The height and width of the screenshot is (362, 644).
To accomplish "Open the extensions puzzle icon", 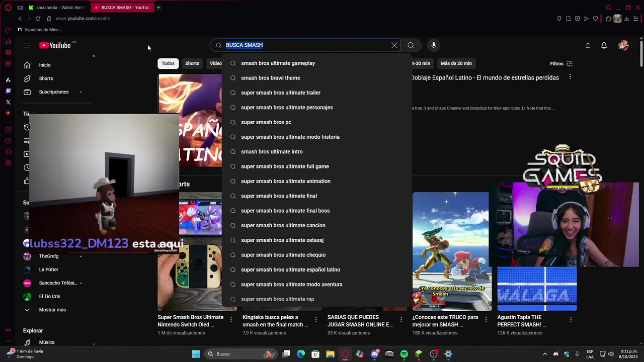I will click(x=608, y=19).
